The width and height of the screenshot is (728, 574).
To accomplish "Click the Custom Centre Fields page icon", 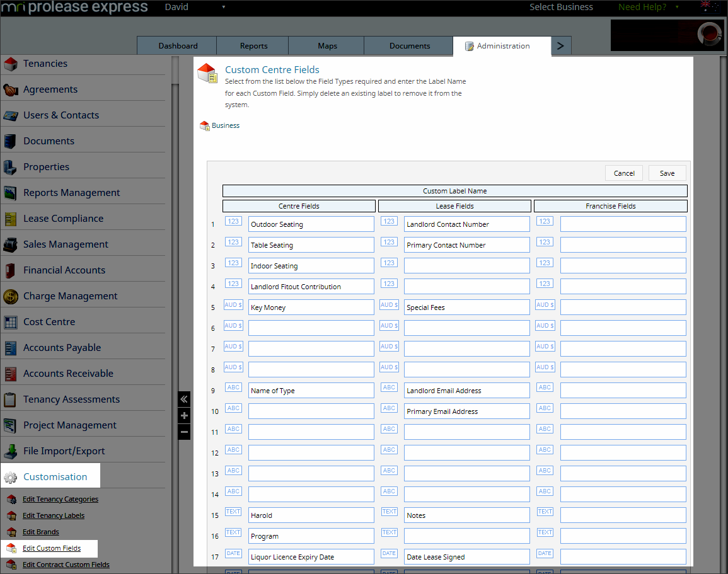I will [x=207, y=73].
